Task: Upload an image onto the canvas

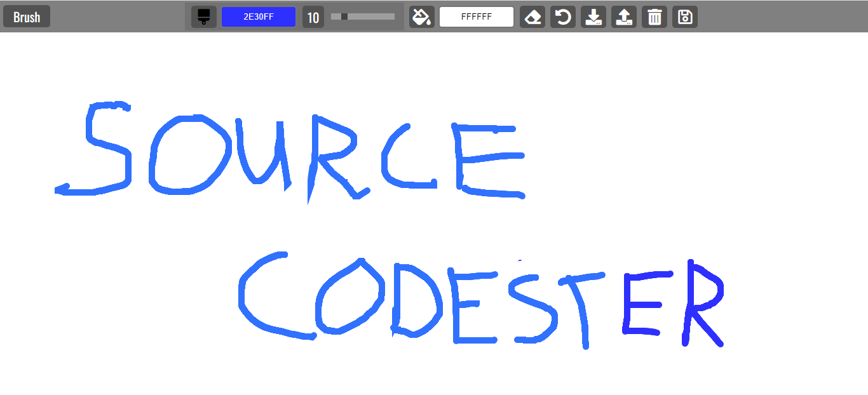Action: tap(624, 17)
